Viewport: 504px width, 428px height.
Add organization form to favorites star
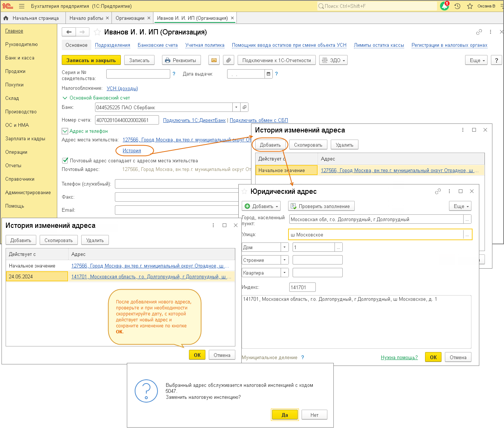point(97,32)
